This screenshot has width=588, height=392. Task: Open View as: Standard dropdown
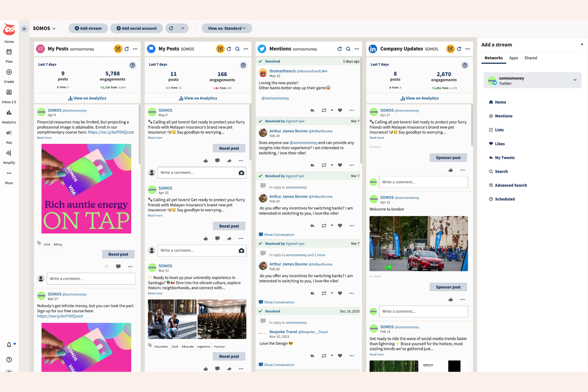coord(227,28)
